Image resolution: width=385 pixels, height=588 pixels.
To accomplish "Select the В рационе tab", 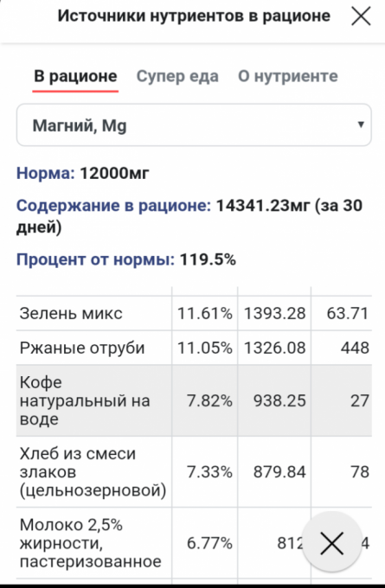I will (x=75, y=76).
